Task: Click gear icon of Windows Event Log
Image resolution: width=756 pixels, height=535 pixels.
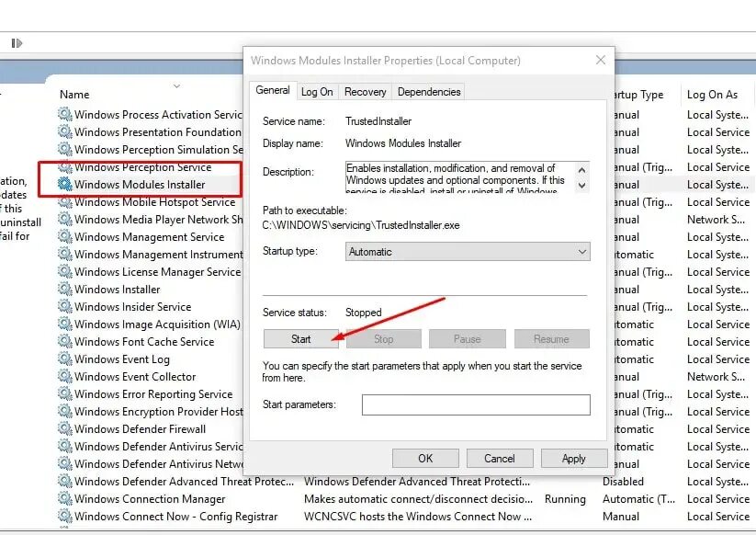Action: [x=64, y=359]
